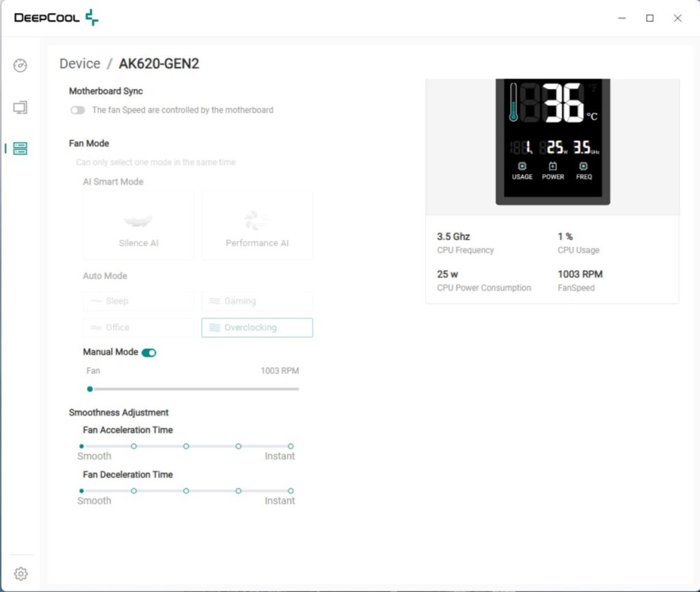
Task: Click USAGE chip icon on display preview
Action: tap(522, 166)
